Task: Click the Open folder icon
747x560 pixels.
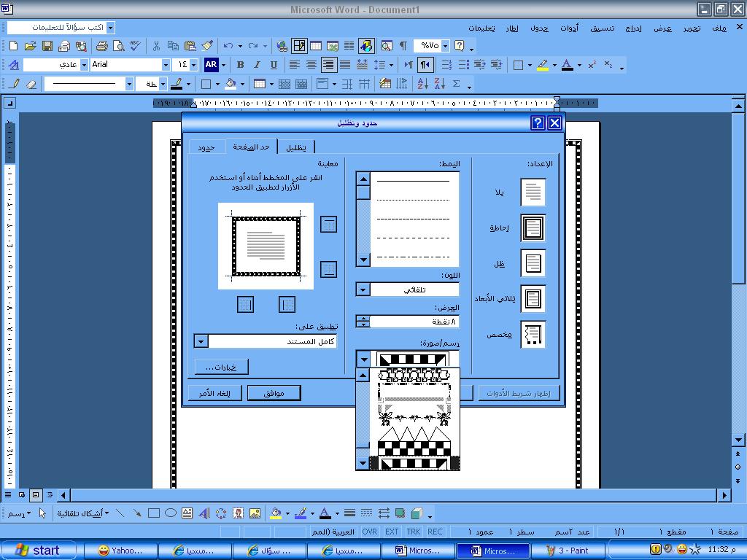Action: pyautogui.click(x=30, y=46)
